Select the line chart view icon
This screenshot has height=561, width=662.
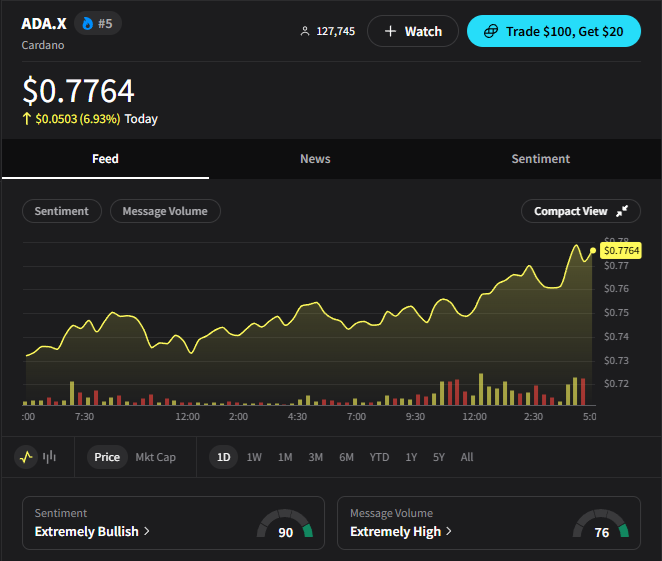point(26,457)
